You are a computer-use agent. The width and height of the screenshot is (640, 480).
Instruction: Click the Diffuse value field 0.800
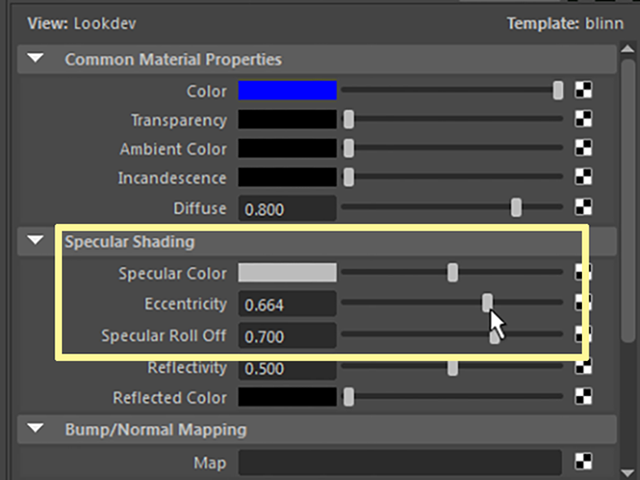pos(287,209)
